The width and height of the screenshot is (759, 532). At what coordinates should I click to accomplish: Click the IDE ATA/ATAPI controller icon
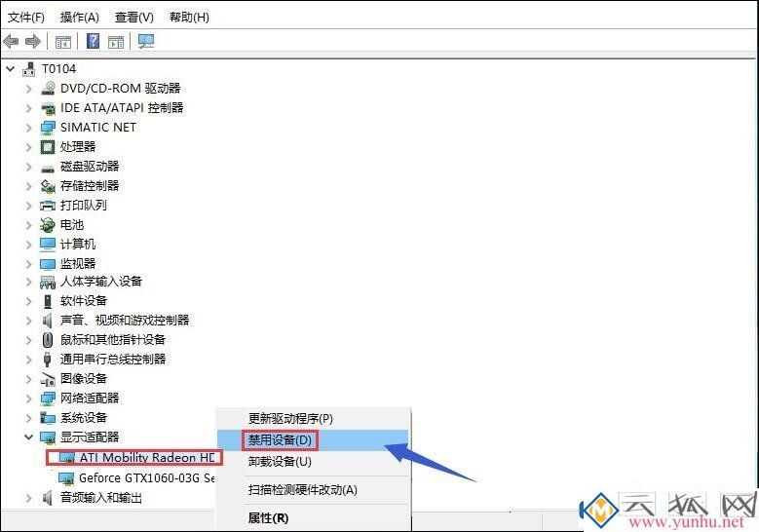pyautogui.click(x=48, y=108)
